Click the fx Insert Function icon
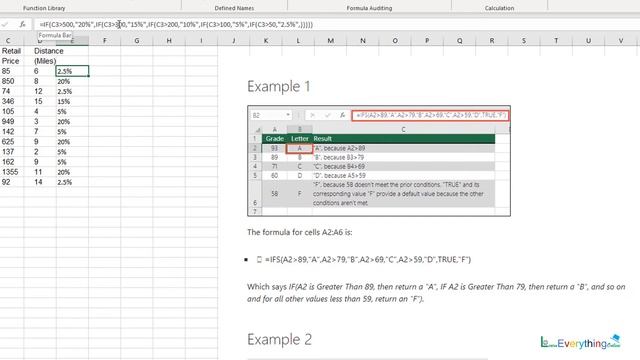The height and width of the screenshot is (360, 640). pos(22,24)
